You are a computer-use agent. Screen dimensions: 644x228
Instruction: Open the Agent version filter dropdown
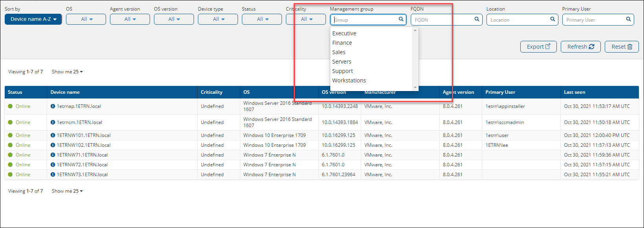point(130,19)
